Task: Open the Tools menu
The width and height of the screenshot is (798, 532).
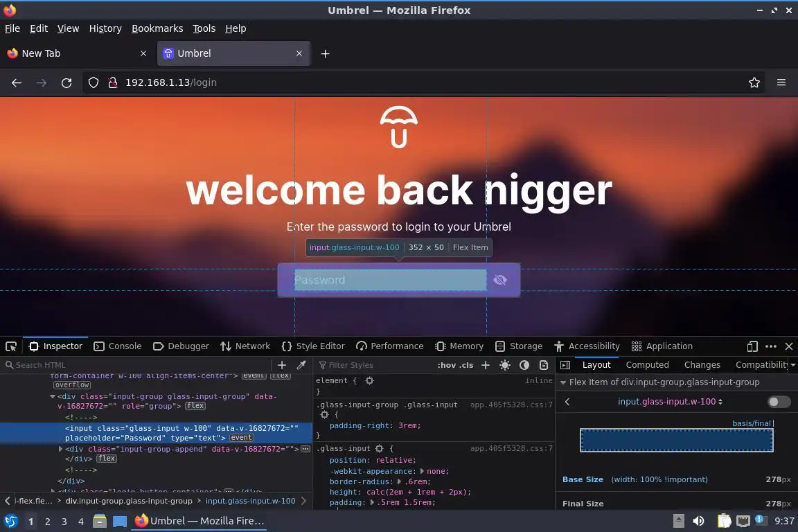Action: pos(204,28)
